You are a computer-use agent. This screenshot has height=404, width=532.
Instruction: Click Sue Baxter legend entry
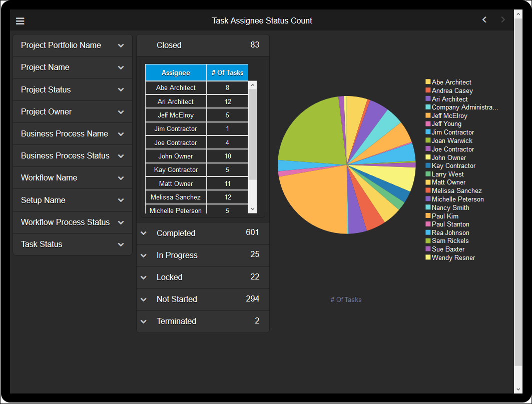pyautogui.click(x=445, y=249)
